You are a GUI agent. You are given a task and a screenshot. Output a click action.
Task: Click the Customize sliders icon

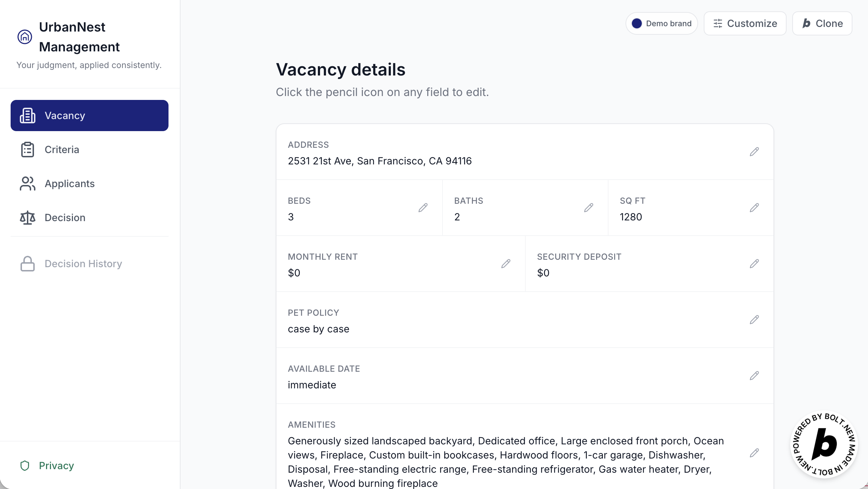point(718,23)
